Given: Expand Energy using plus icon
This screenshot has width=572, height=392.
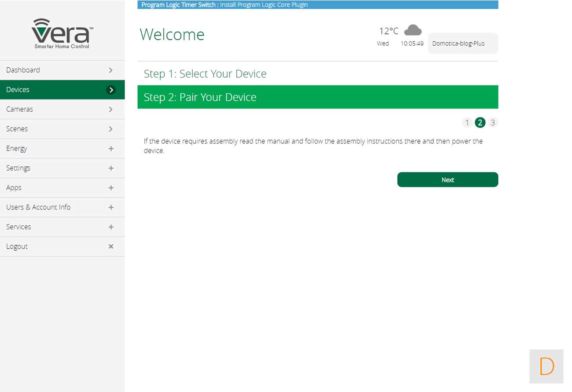Looking at the screenshot, I should click(111, 149).
